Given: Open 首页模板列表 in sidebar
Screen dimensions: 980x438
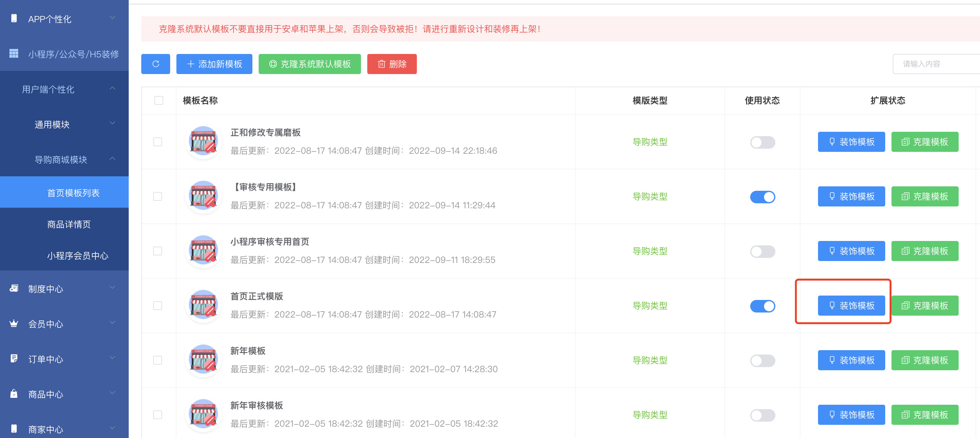Looking at the screenshot, I should [x=64, y=192].
